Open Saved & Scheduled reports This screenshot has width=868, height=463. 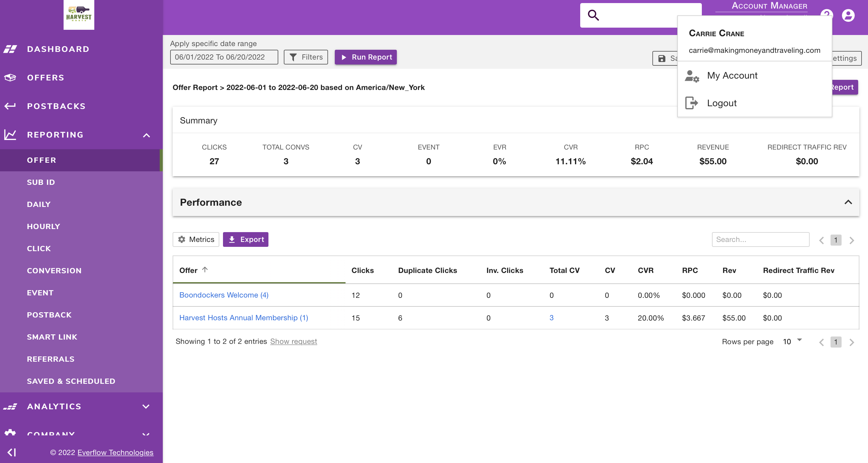tap(81, 382)
